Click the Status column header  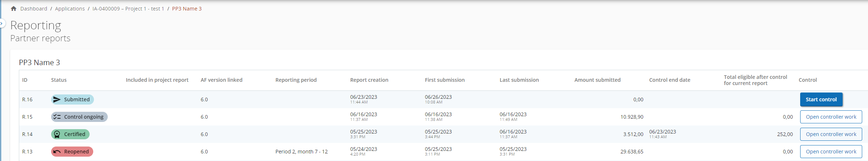(x=59, y=80)
